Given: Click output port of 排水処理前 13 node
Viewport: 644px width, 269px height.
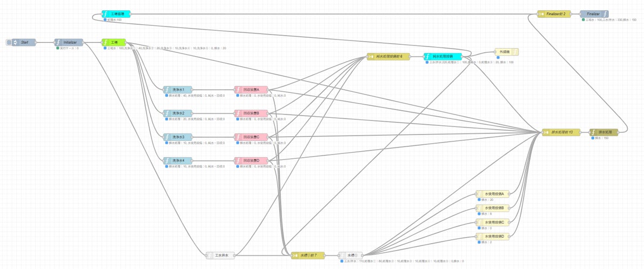Looking at the screenshot, I should pos(581,132).
